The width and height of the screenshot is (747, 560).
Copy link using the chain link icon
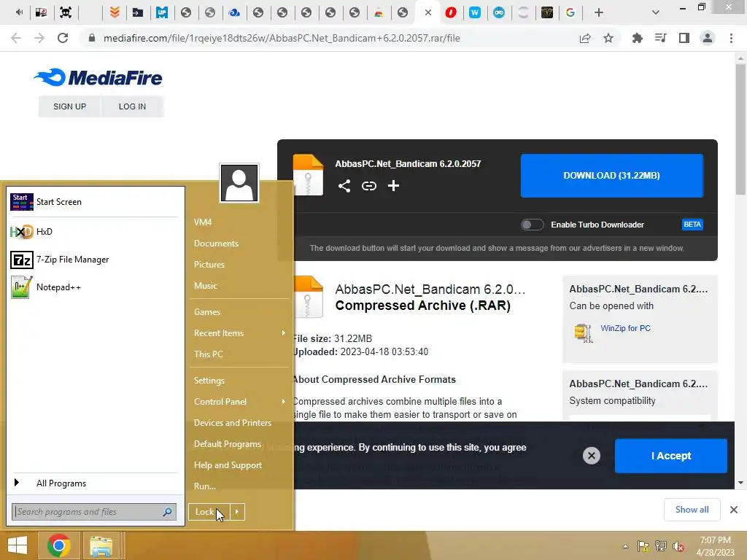tap(368, 186)
